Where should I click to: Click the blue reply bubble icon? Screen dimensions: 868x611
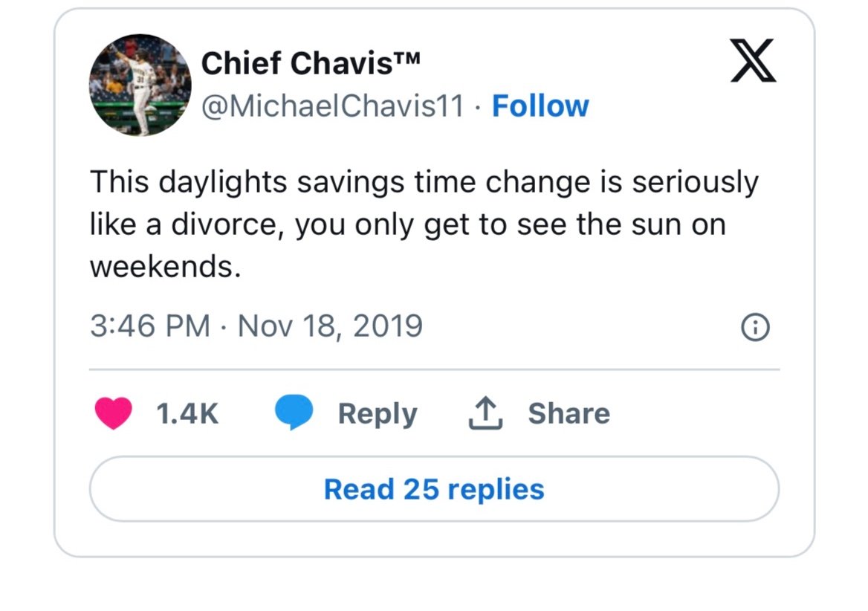click(x=294, y=413)
